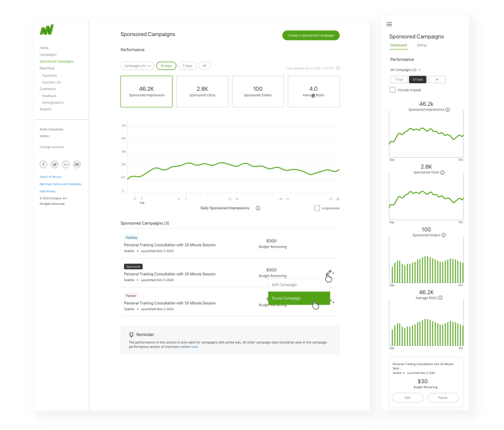This screenshot has height=430, width=504.
Task: Open the Facebook social icon in sidebar
Action: [x=43, y=165]
